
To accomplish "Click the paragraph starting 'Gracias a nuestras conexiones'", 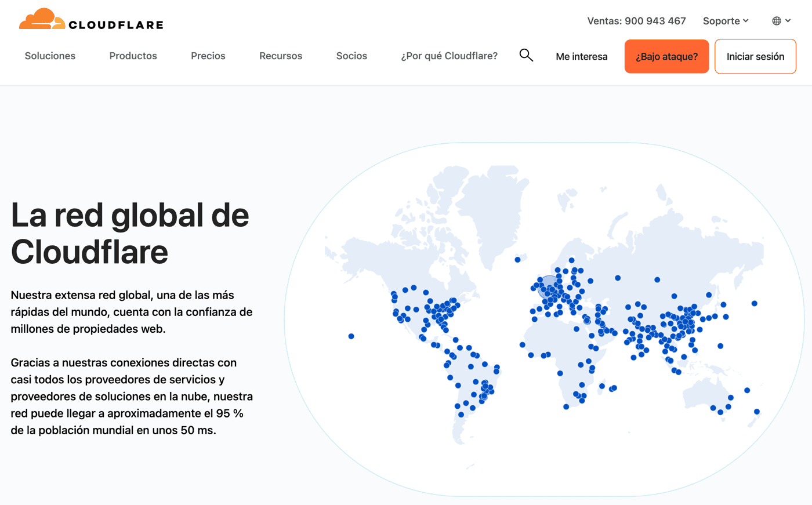I will [x=132, y=397].
